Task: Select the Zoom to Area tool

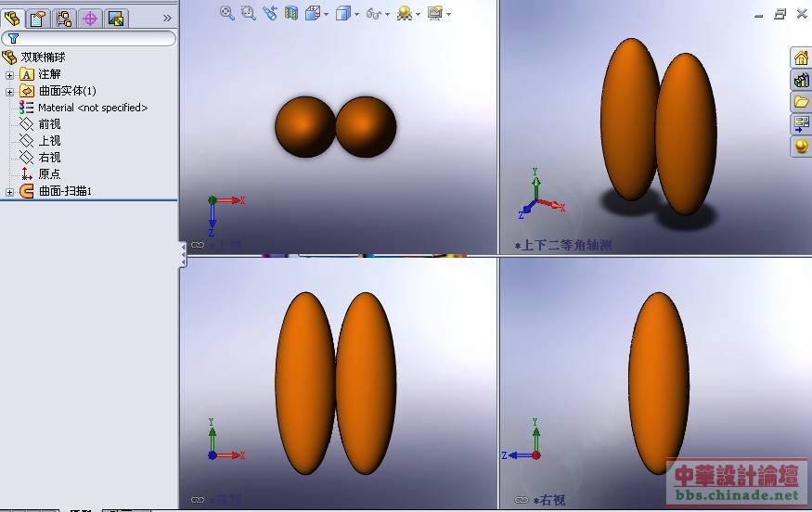Action: click(x=248, y=13)
